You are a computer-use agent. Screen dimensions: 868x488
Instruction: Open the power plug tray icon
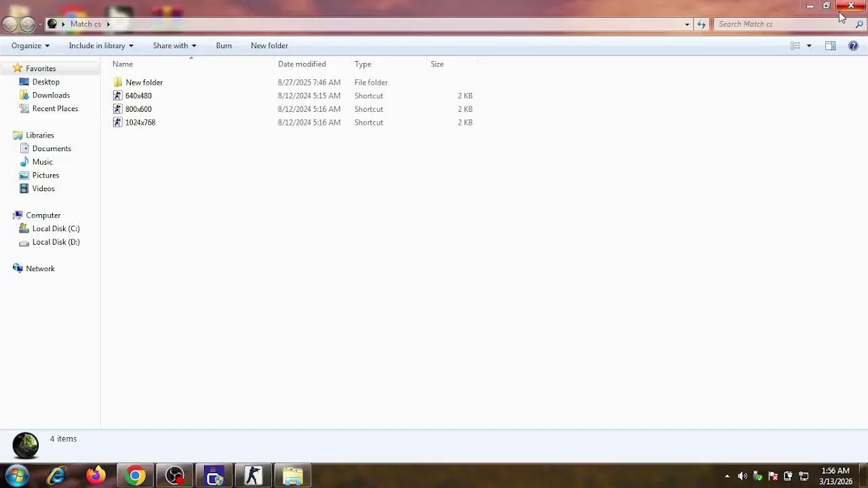pyautogui.click(x=788, y=476)
